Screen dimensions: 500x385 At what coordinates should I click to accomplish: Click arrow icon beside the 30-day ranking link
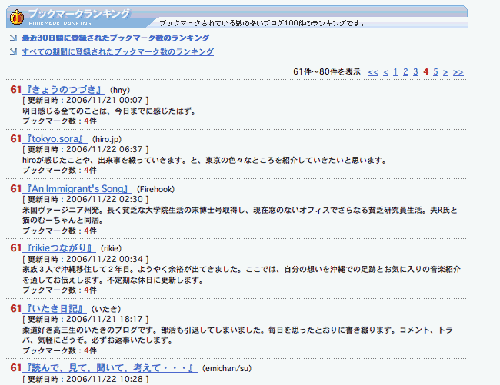pos(13,38)
